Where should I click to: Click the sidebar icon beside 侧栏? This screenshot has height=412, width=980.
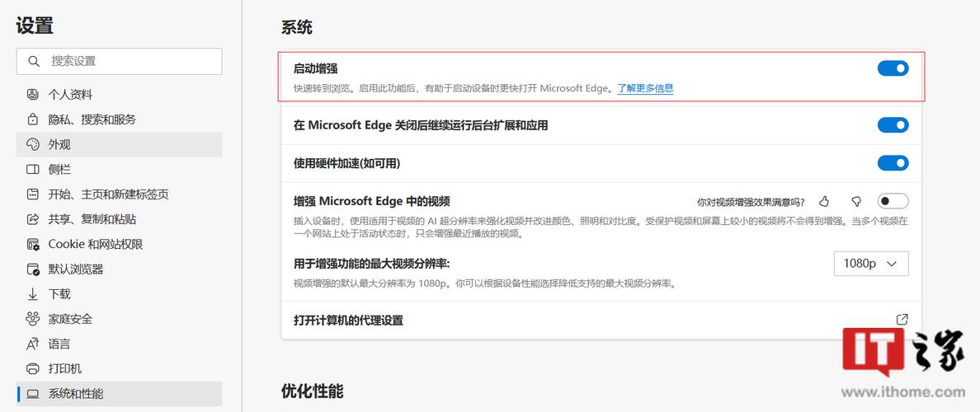click(32, 170)
